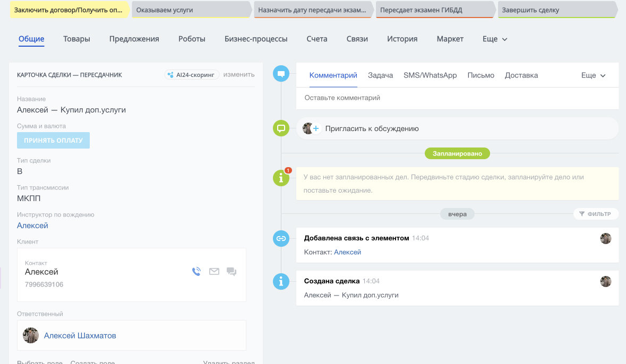Expand the 'Еще' dropdown in the main tabs
Screen dimensions: 626x364
[494, 39]
